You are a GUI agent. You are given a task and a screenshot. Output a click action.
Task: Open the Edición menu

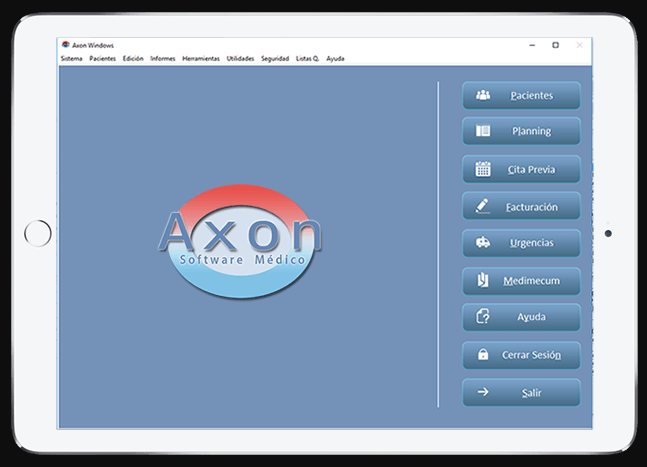coord(133,59)
